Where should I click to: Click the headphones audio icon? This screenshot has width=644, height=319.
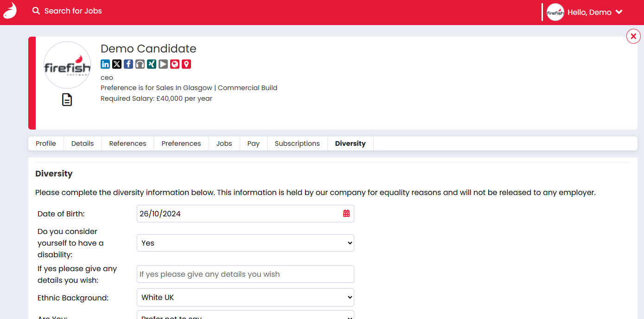pyautogui.click(x=140, y=64)
